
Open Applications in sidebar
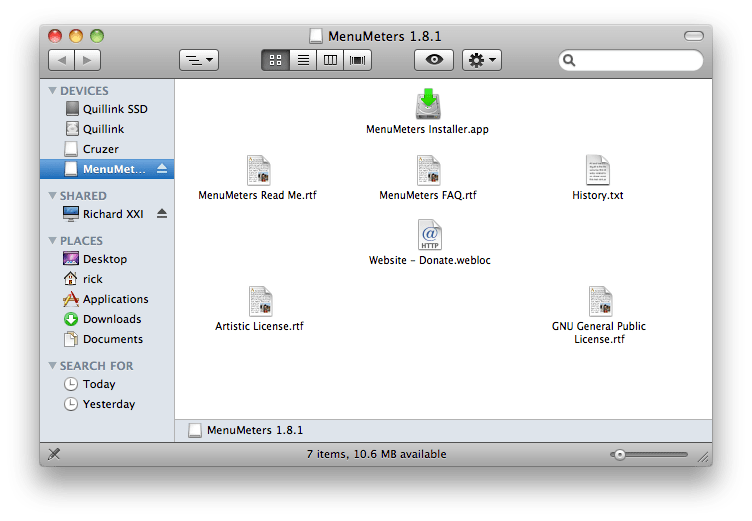pos(107,299)
